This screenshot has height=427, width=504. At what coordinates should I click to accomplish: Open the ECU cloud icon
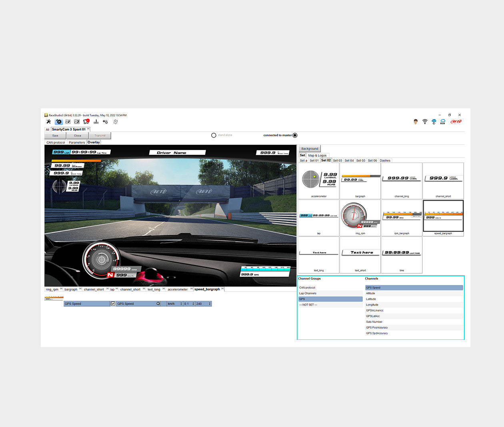(443, 122)
